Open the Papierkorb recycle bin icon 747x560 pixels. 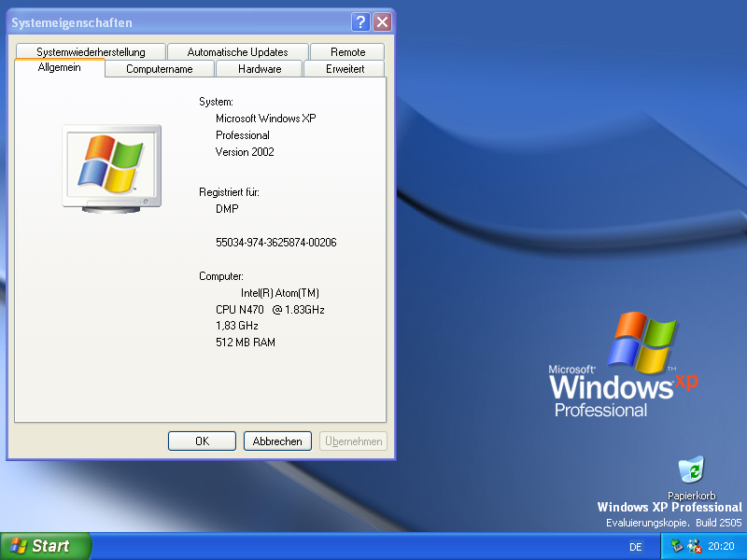[691, 477]
